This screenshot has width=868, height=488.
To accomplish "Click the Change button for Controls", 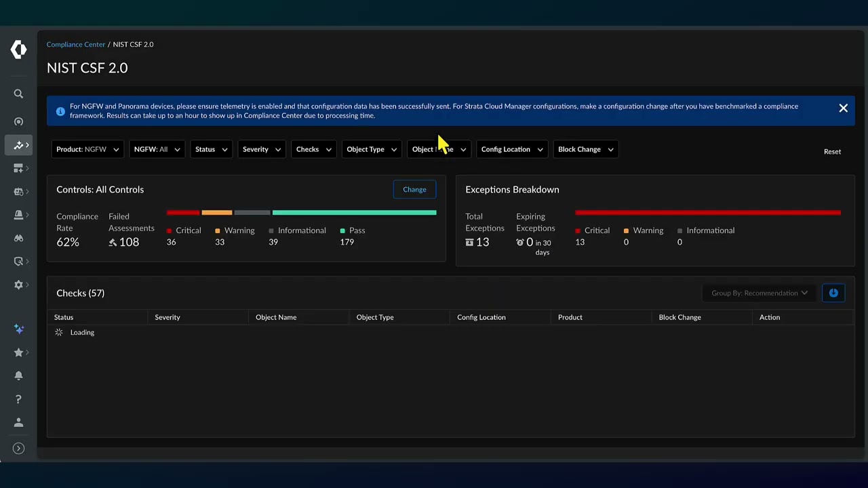I will click(414, 189).
